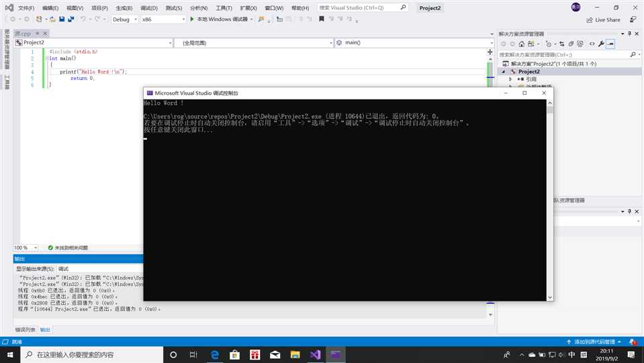This screenshot has width=644, height=363.
Task: Open the 文件(F) menu
Action: point(26,8)
